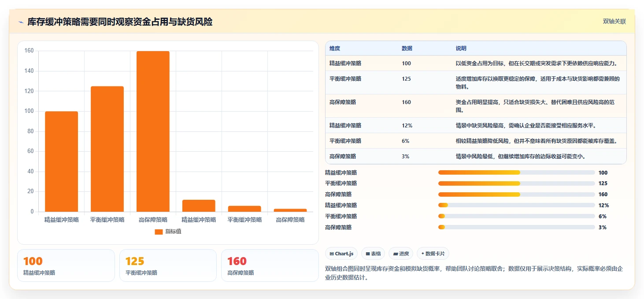Click the table description starting 适度增加库存
The height and width of the screenshot is (299, 644).
coord(538,82)
